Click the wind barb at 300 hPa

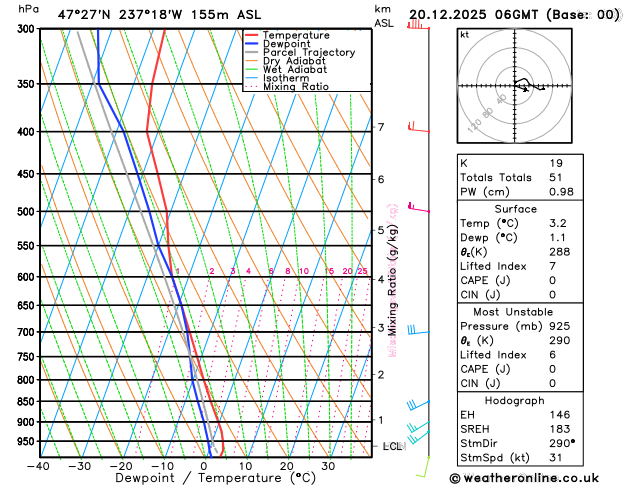pyautogui.click(x=418, y=26)
